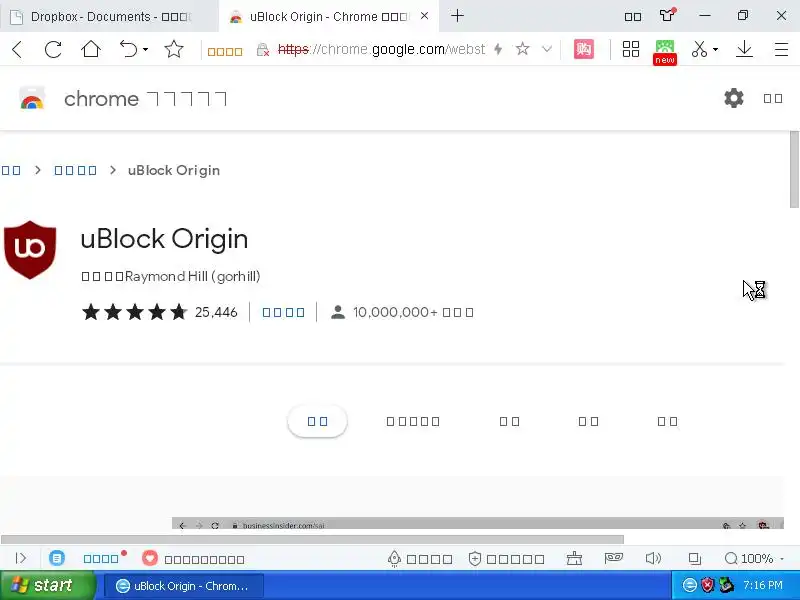Click the undo closed tab arrow icon
The width and height of the screenshot is (800, 600).
click(x=129, y=49)
